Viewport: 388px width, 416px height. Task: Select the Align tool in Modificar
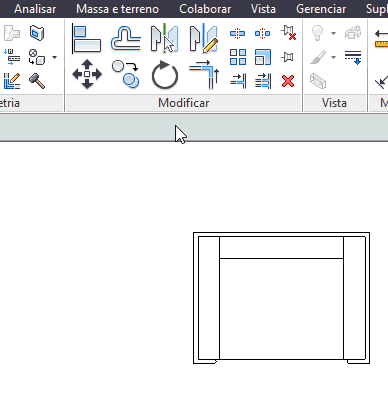(87, 39)
